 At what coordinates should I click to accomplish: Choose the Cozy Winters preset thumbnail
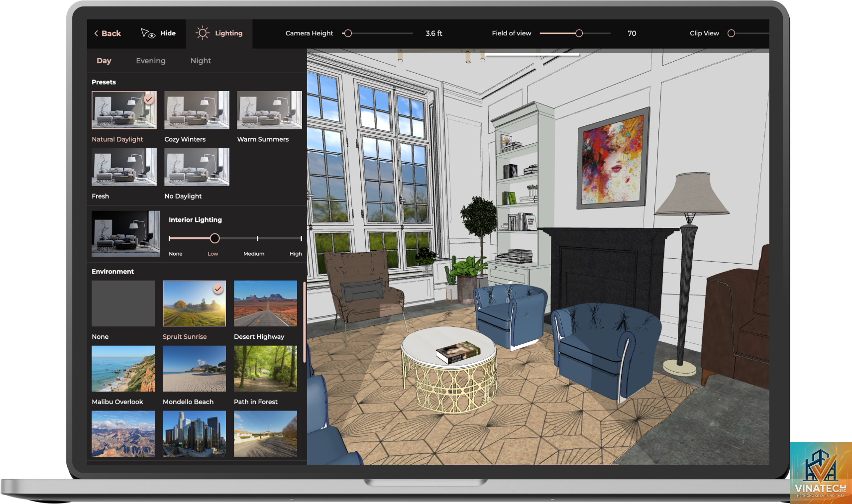[x=197, y=110]
